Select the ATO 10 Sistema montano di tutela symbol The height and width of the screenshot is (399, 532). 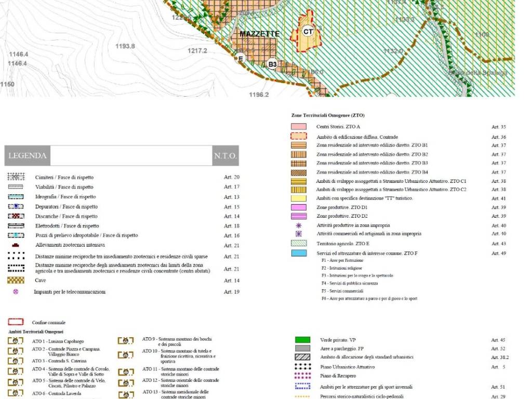click(126, 355)
